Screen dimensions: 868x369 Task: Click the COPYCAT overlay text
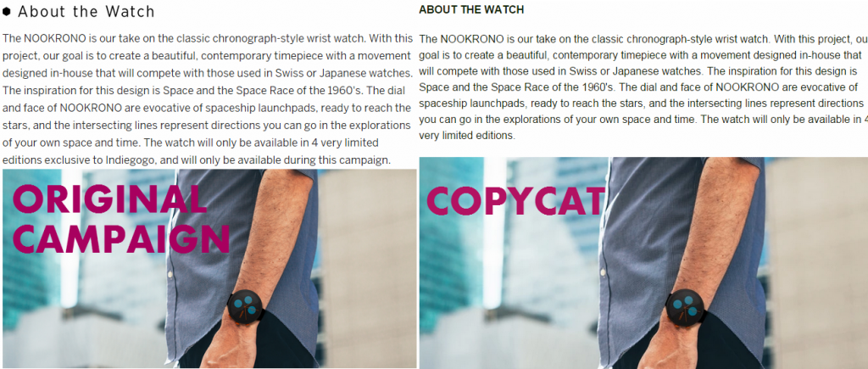[x=515, y=200]
